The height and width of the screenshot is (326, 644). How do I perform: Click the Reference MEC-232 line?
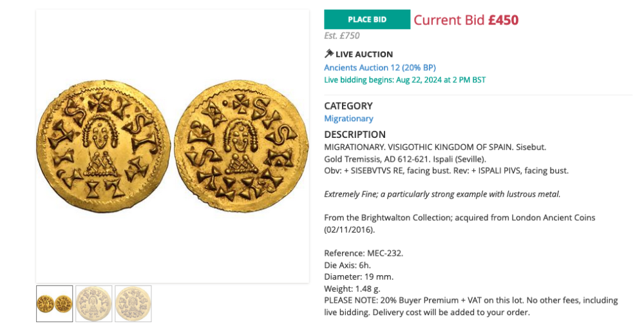[364, 253]
